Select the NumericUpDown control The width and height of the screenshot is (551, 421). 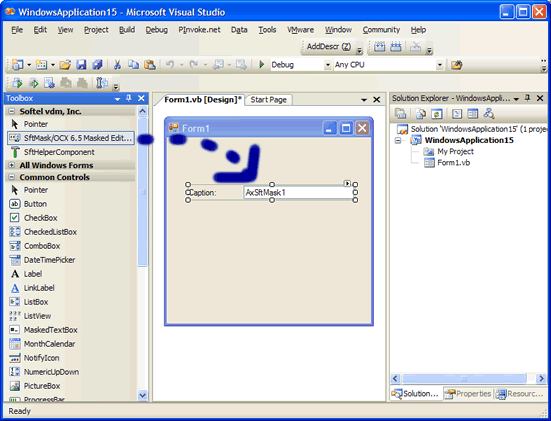tap(44, 372)
